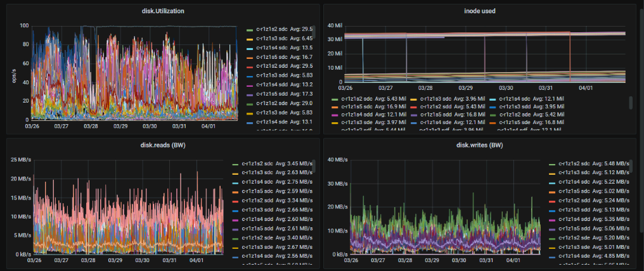Click the inode used legend scrollbar

(629, 103)
